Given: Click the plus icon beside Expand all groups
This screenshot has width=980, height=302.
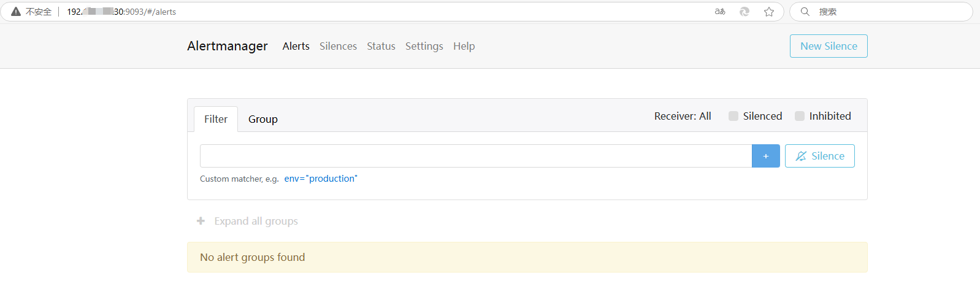Looking at the screenshot, I should pos(201,221).
